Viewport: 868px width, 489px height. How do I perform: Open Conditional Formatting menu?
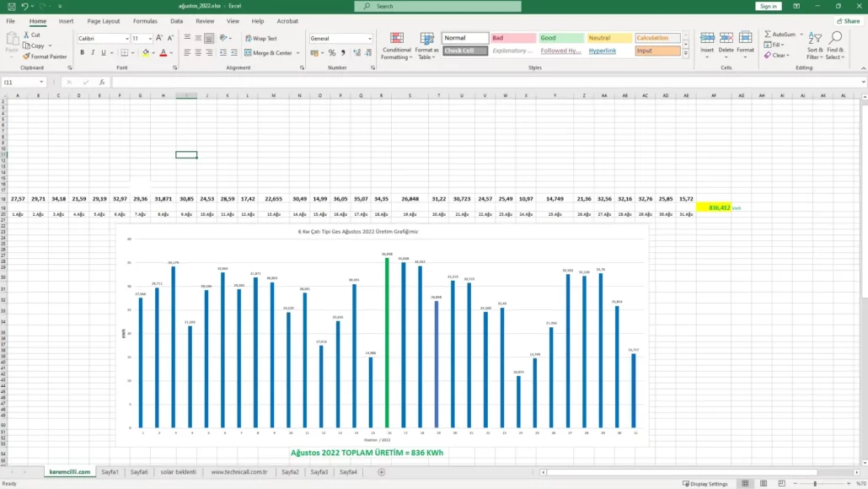tap(396, 46)
